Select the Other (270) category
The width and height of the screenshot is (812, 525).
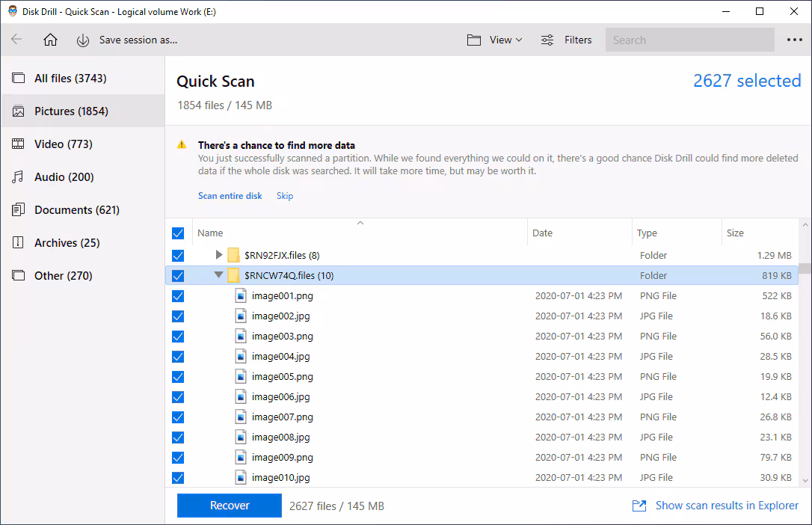(x=83, y=275)
